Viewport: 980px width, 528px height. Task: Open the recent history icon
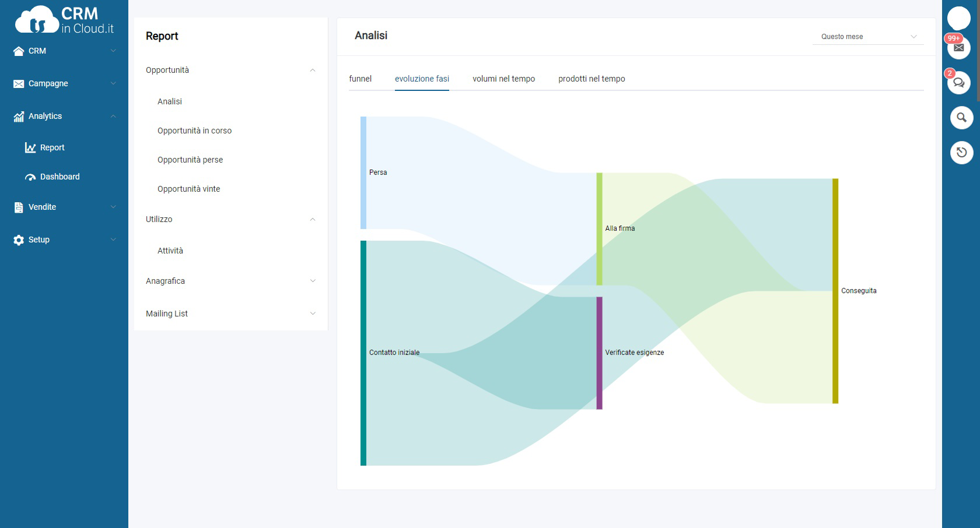pos(961,153)
